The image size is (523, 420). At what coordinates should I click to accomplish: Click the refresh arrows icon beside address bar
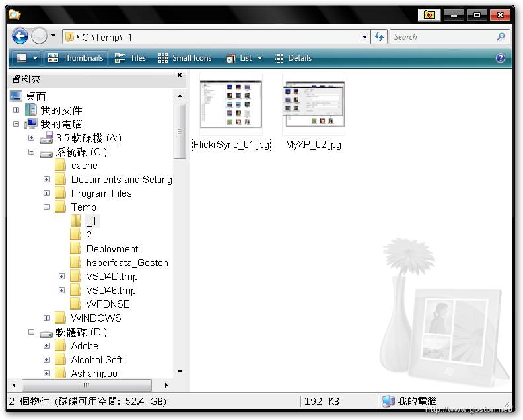point(379,37)
